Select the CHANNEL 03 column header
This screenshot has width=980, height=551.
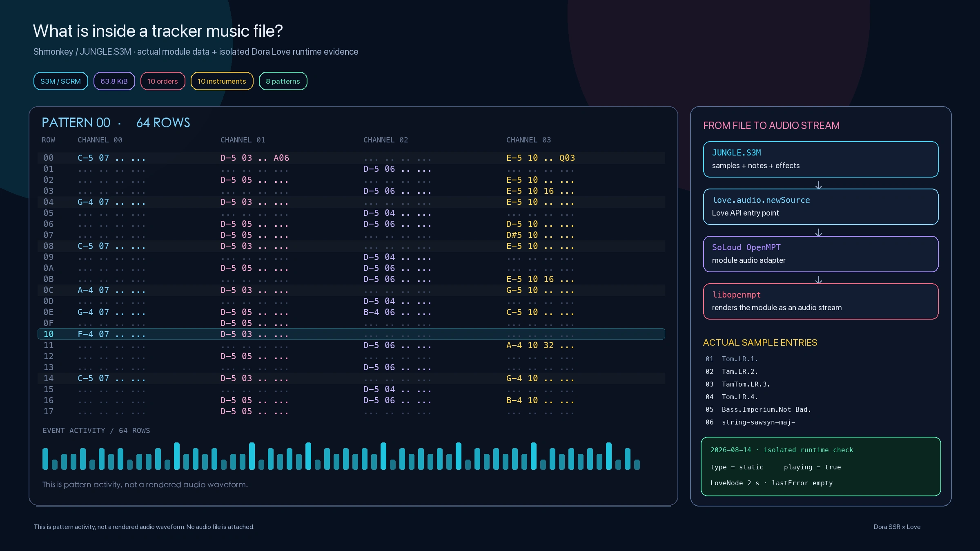528,140
